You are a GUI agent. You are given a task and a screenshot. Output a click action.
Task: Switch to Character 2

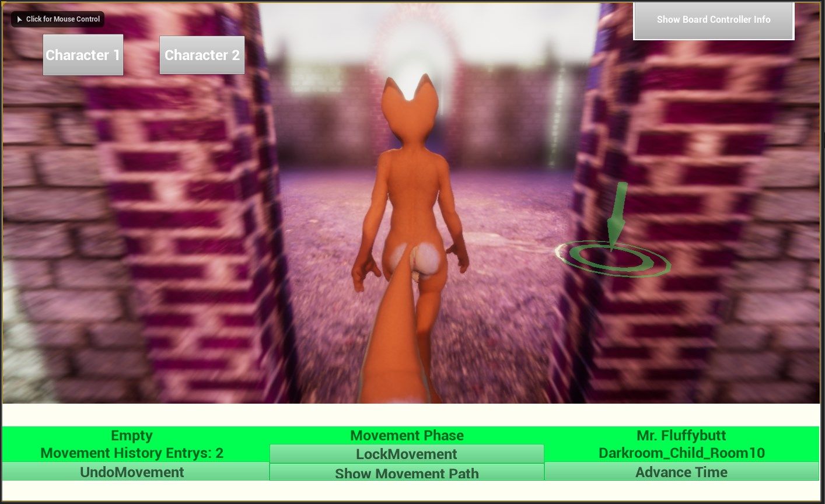tap(202, 55)
